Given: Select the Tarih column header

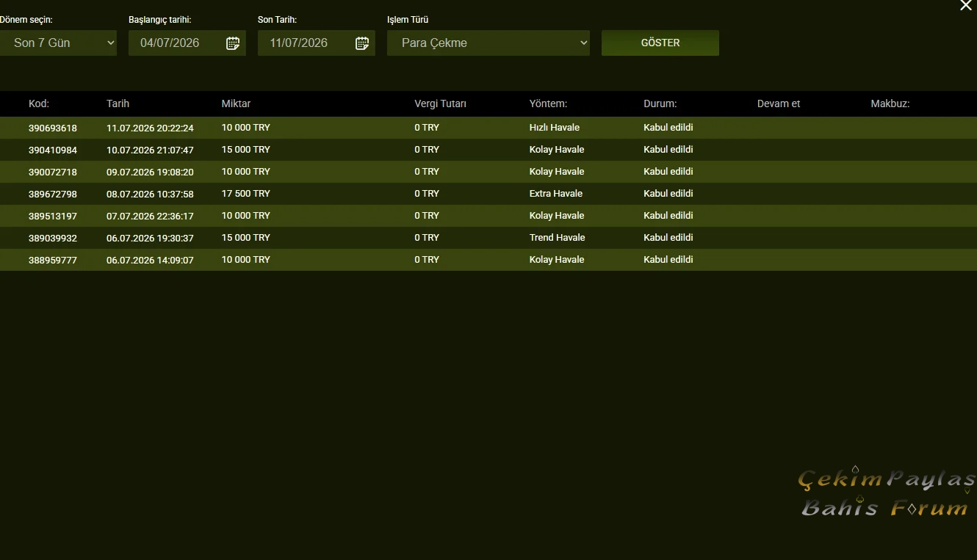Looking at the screenshot, I should point(118,103).
